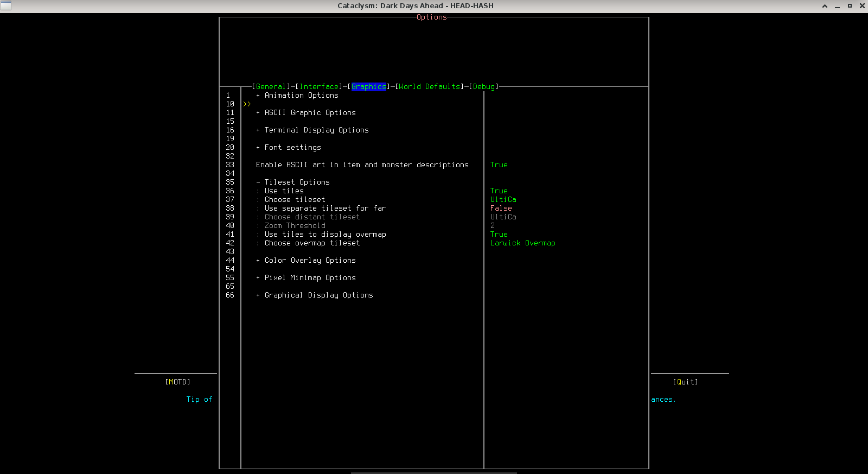The image size is (868, 474).
Task: Click the Quit menu button
Action: tap(685, 382)
